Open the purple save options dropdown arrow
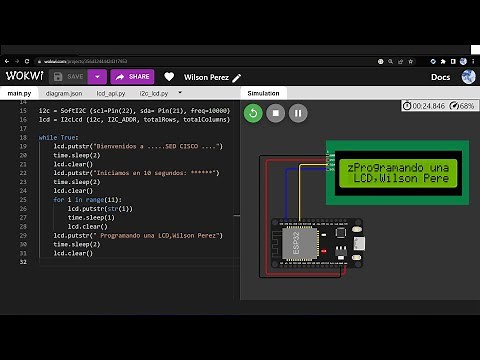This screenshot has height=360, width=480. click(97, 77)
